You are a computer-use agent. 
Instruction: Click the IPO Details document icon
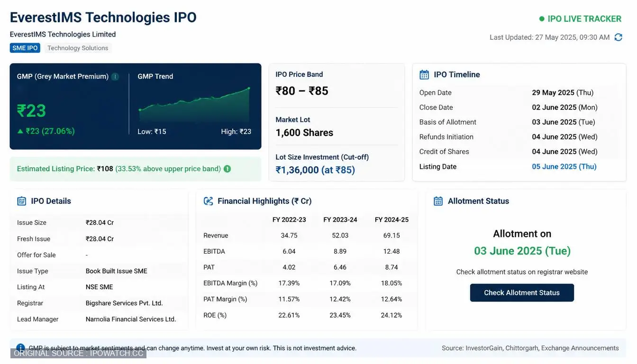point(21,201)
